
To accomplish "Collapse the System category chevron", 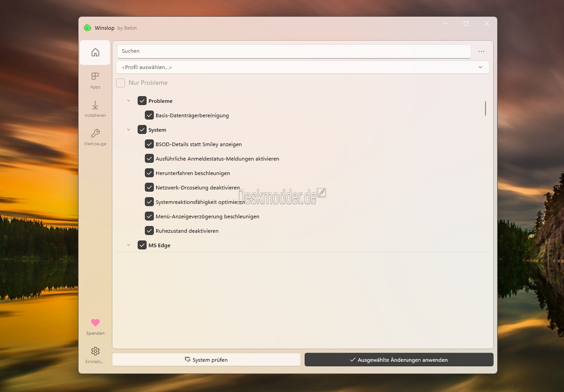I will [129, 130].
